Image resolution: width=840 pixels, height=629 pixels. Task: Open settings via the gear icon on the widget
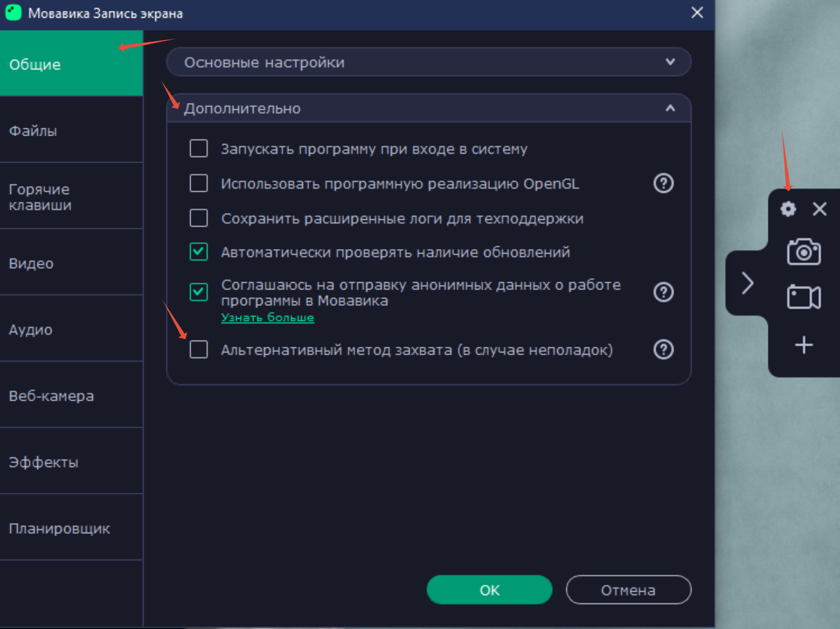788,209
